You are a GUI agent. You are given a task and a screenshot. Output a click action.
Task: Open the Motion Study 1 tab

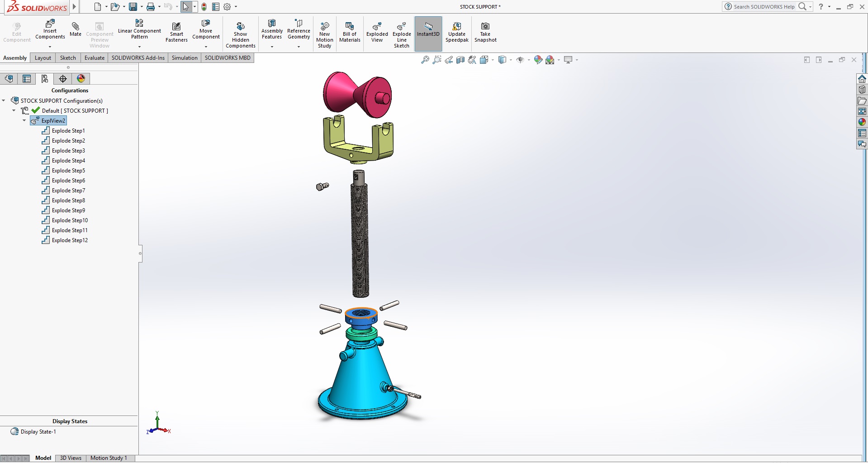(109, 458)
